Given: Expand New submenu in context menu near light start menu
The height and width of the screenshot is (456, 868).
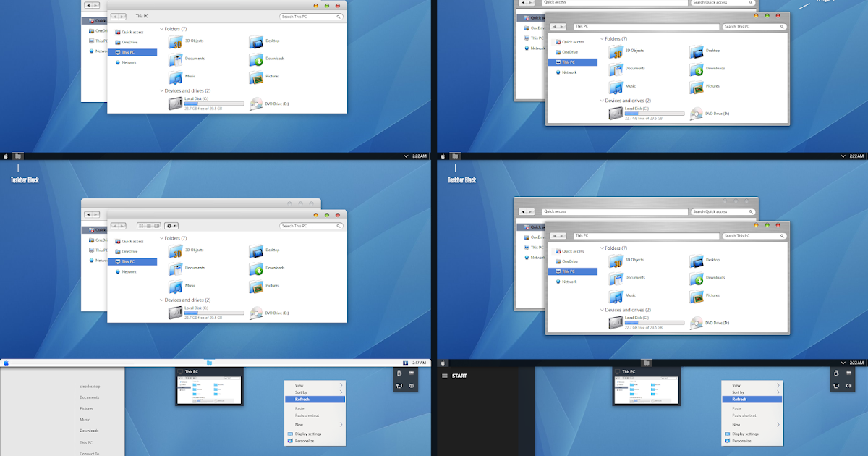Looking at the screenshot, I should click(x=315, y=424).
